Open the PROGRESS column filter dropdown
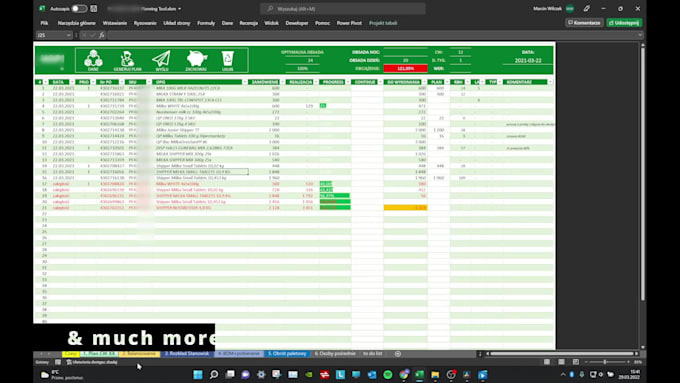The height and width of the screenshot is (383, 680). coord(347,82)
